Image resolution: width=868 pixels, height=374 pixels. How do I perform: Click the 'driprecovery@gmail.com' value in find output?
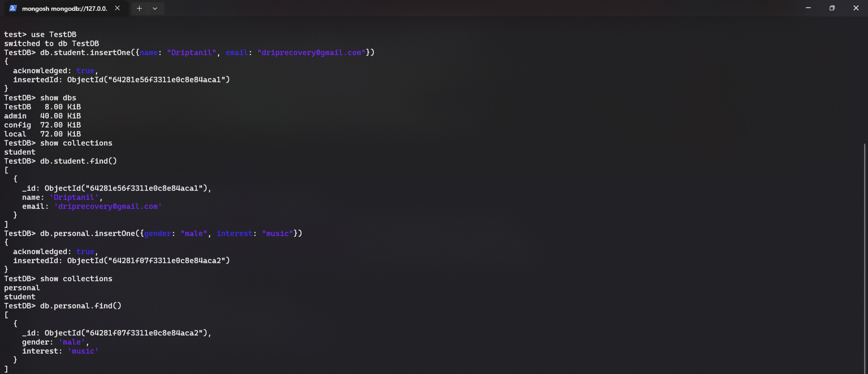click(108, 206)
